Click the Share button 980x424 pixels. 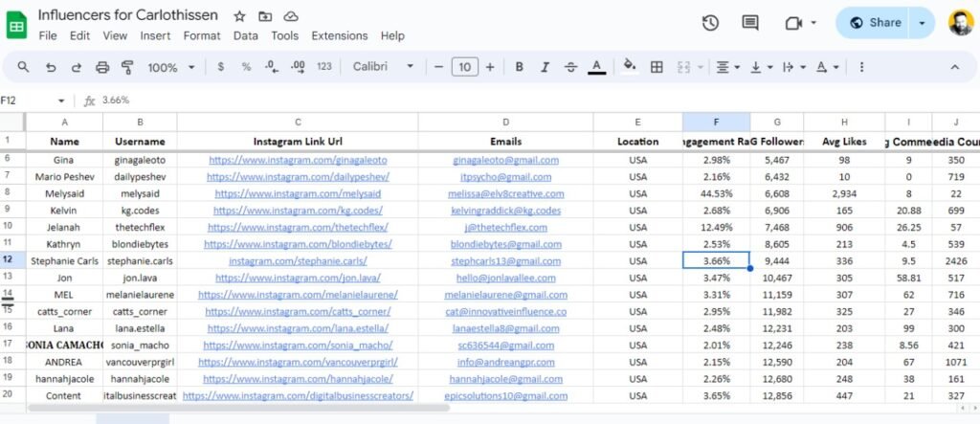(x=871, y=23)
